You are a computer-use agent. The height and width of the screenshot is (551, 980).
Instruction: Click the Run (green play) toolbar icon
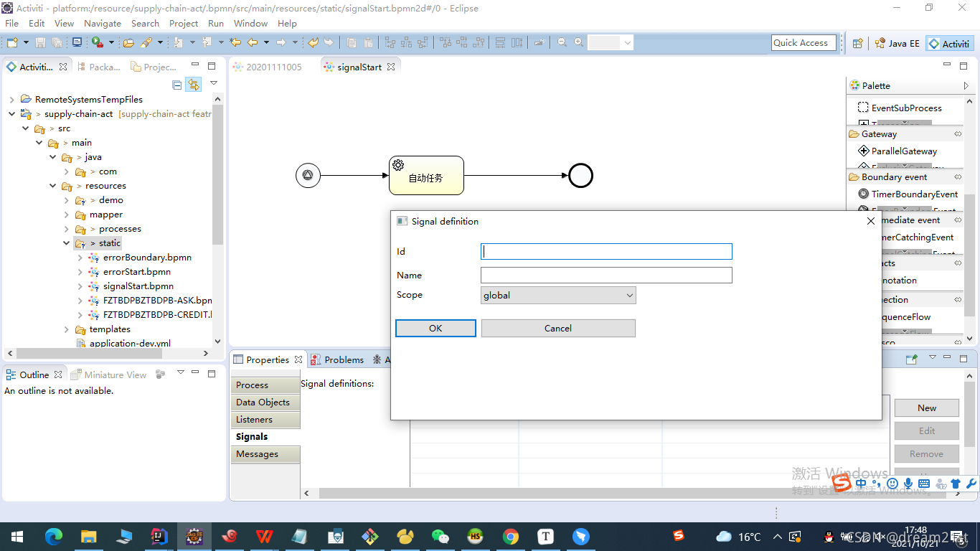[97, 43]
